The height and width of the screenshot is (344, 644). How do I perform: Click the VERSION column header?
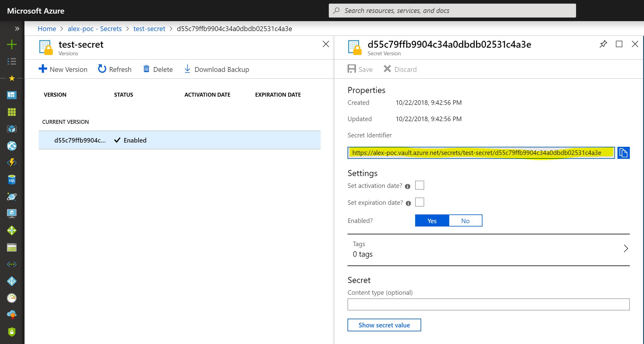coord(55,95)
